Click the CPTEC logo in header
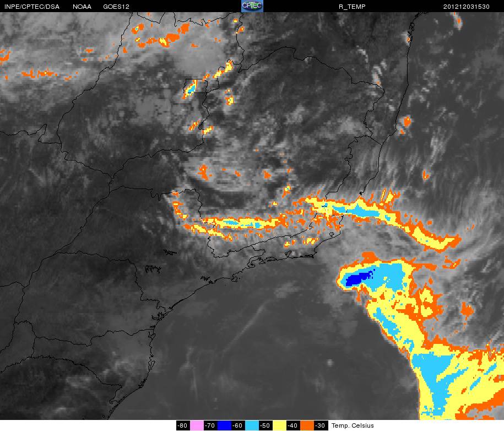Image resolution: width=504 pixels, height=431 pixels. [x=252, y=6]
